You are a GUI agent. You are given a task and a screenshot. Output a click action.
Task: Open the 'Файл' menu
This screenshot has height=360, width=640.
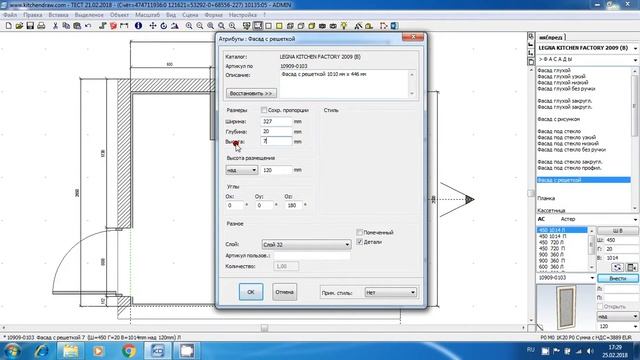click(10, 15)
